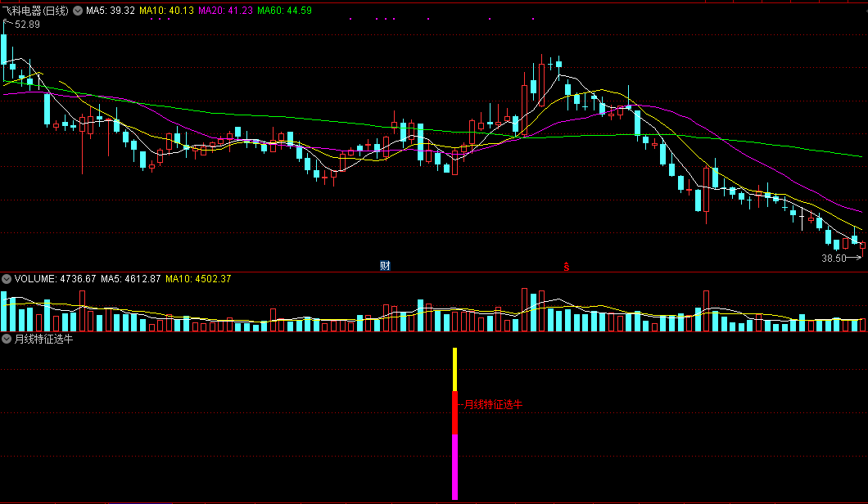Click the blue 财 finance marker icon
This screenshot has height=504, width=868.
tap(386, 266)
